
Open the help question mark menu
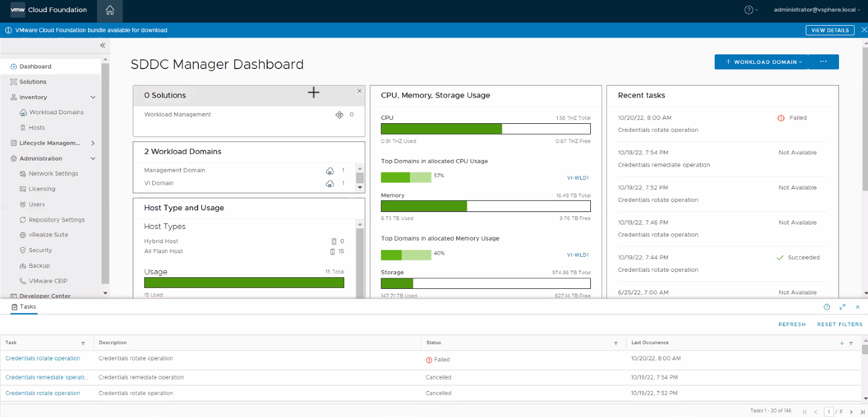pyautogui.click(x=751, y=10)
